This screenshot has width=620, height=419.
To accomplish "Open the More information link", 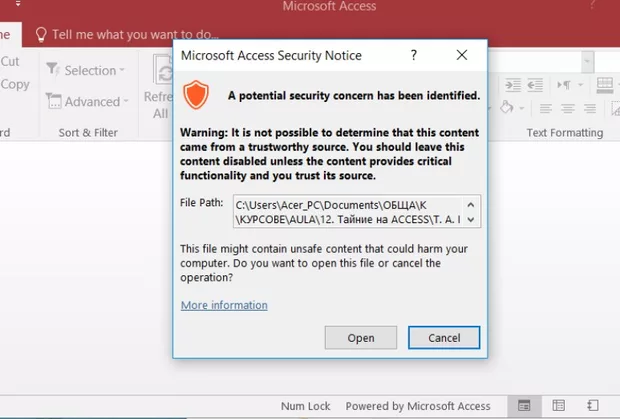I will [224, 305].
